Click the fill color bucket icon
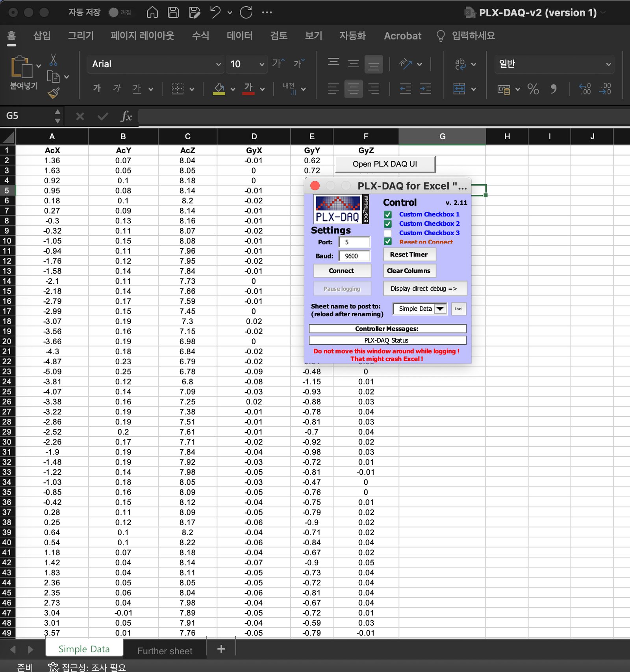The width and height of the screenshot is (630, 672). [219, 89]
